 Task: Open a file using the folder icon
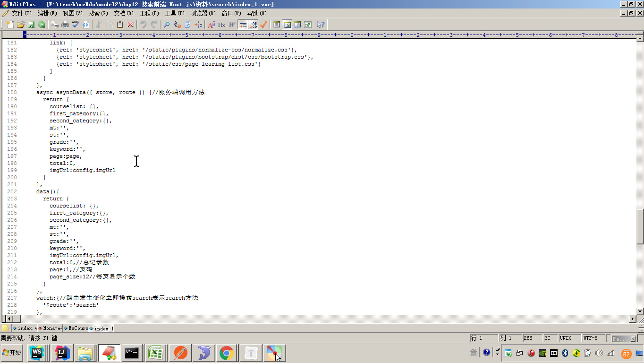point(21,25)
